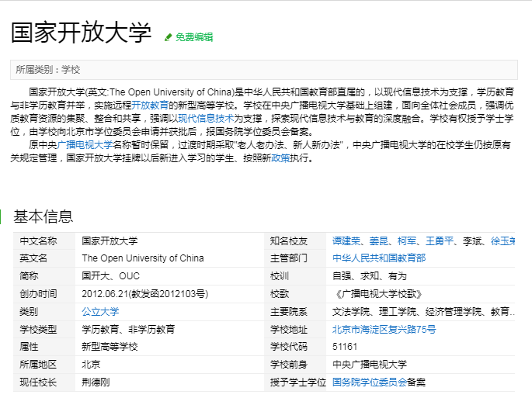Viewport: 532px width, 398px height.
Task: Open the 国务院学位委员会 link
Action: 370,382
